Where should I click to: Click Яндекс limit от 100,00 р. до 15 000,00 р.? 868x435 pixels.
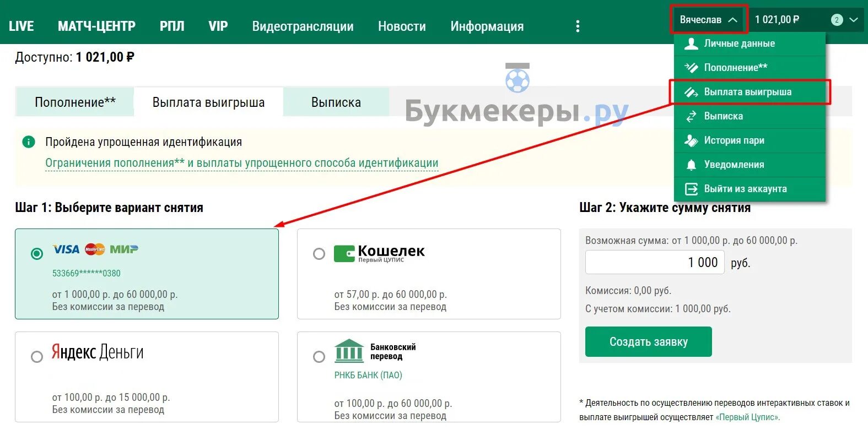tap(111, 398)
